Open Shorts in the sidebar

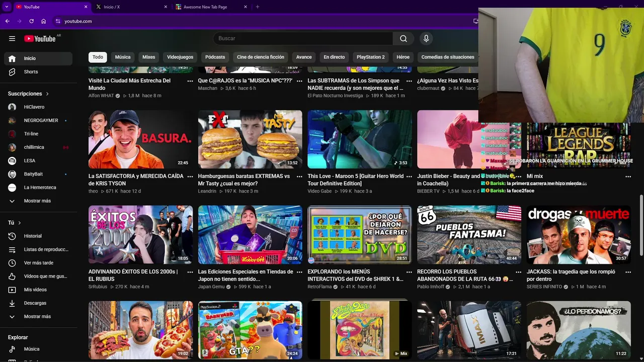[38, 72]
